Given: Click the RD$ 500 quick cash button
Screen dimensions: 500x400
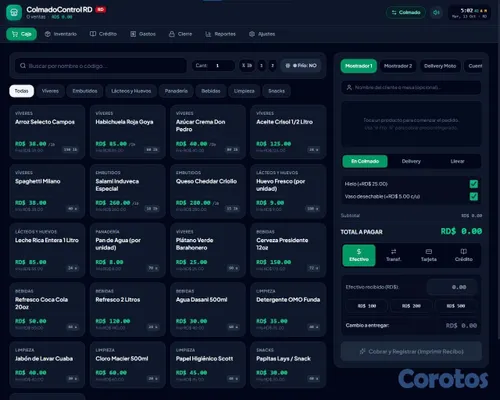Looking at the screenshot, I should tap(456, 306).
